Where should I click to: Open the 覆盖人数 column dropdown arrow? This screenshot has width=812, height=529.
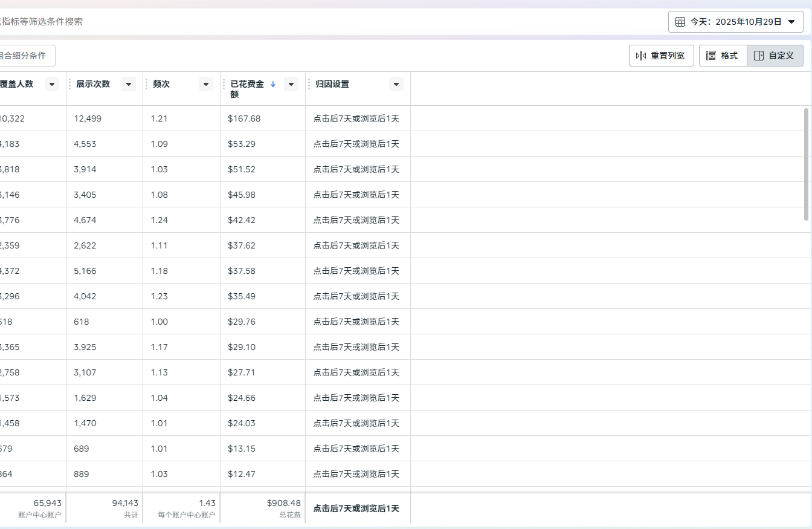point(51,85)
